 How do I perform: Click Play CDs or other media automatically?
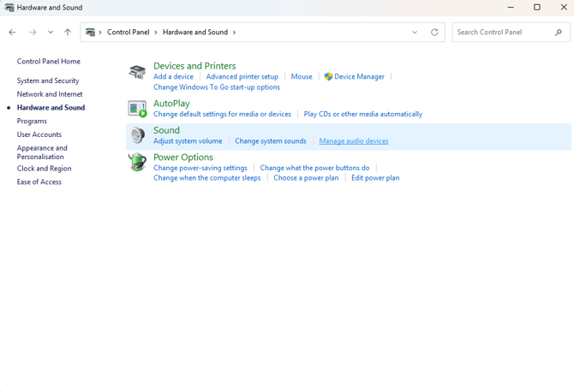362,114
